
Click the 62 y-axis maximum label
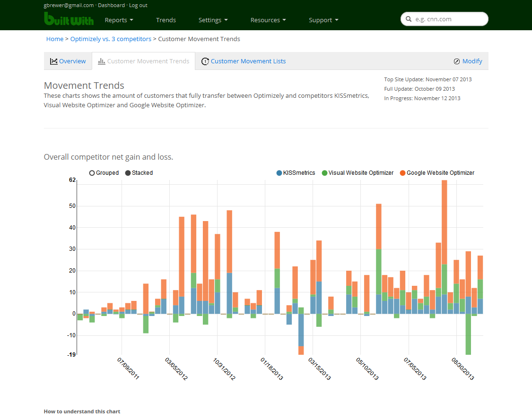pyautogui.click(x=72, y=180)
